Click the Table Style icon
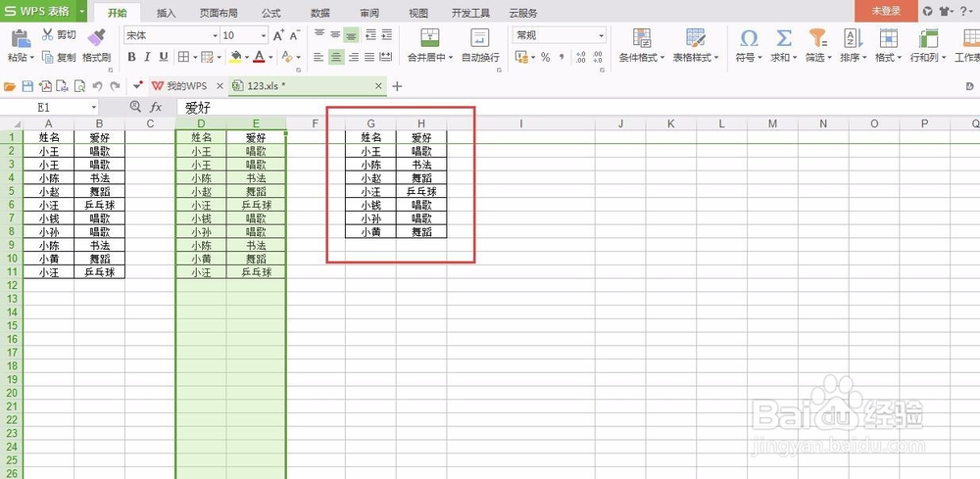Screen dimensions: 980x479 (x=696, y=38)
